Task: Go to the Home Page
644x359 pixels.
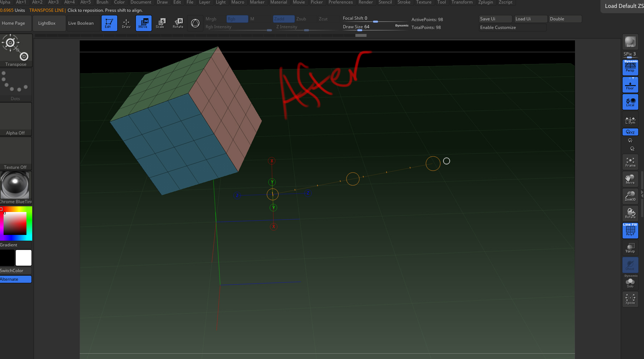Action: [x=16, y=23]
